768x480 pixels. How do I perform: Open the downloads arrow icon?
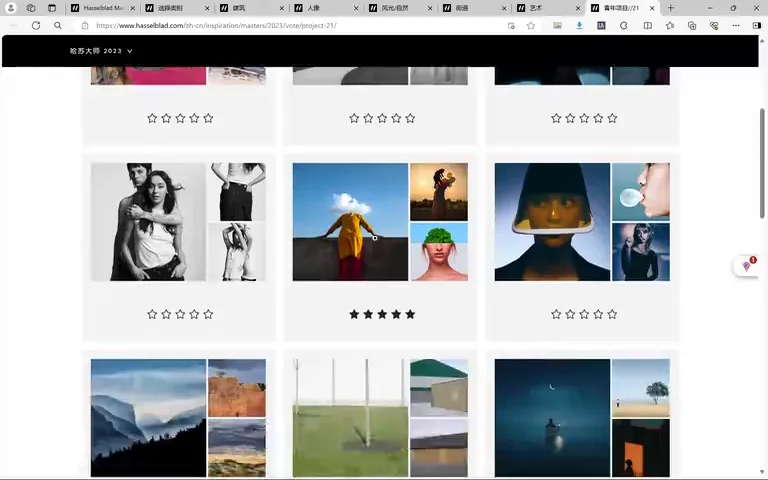[x=579, y=25]
